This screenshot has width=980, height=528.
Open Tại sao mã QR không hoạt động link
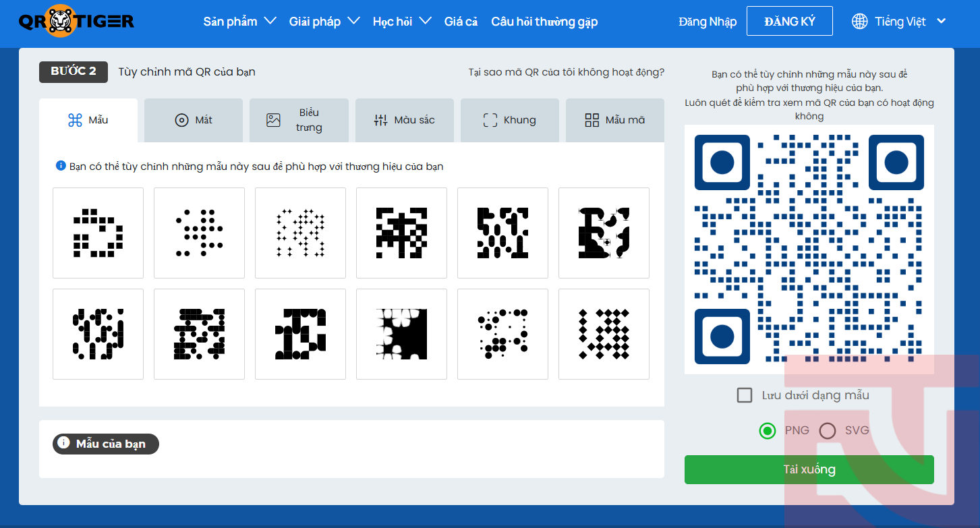(x=567, y=72)
